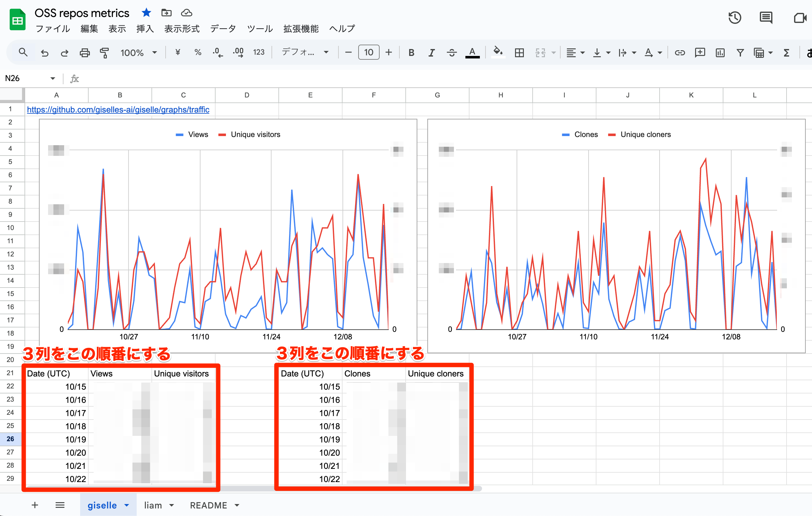The image size is (812, 516).
Task: Toggle bold formatting
Action: pyautogui.click(x=411, y=52)
